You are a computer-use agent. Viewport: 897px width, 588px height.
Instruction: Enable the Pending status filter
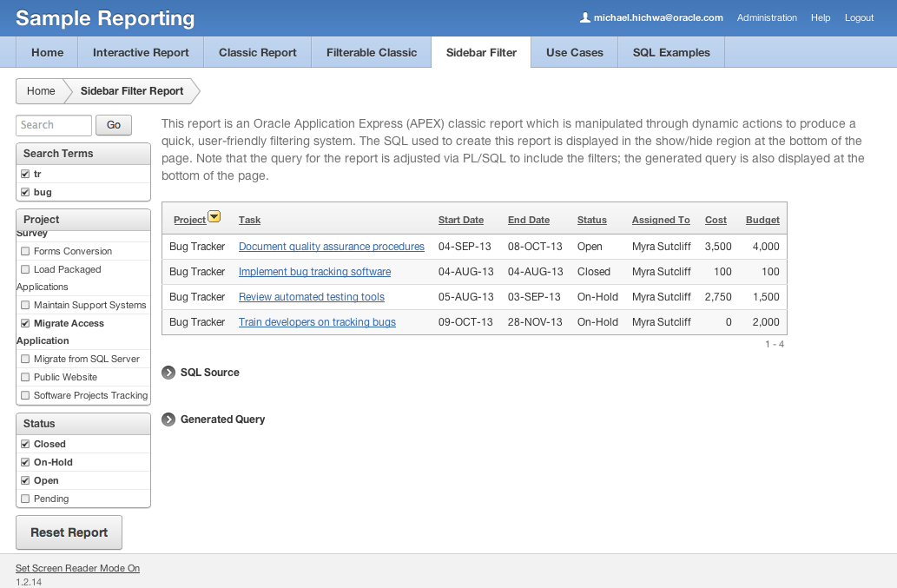point(24,499)
